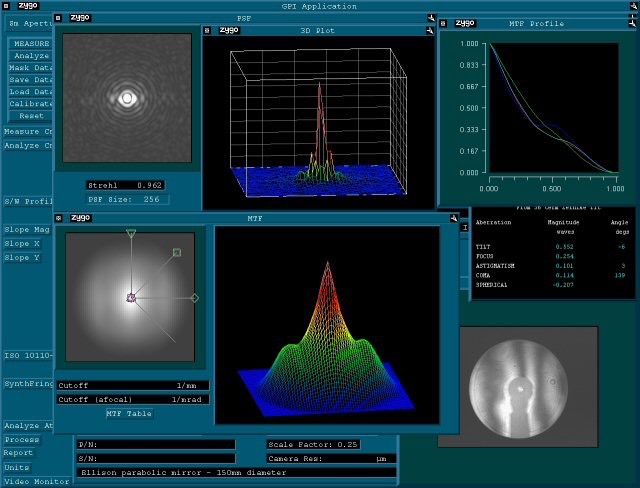The image size is (640, 488).
Task: Click the Process menu item
Action: coord(20,440)
